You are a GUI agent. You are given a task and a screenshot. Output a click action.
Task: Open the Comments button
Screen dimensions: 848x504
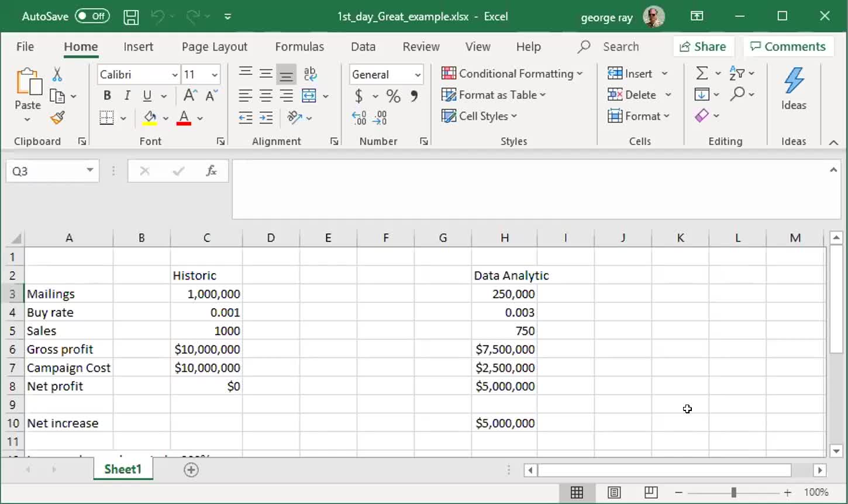(788, 47)
